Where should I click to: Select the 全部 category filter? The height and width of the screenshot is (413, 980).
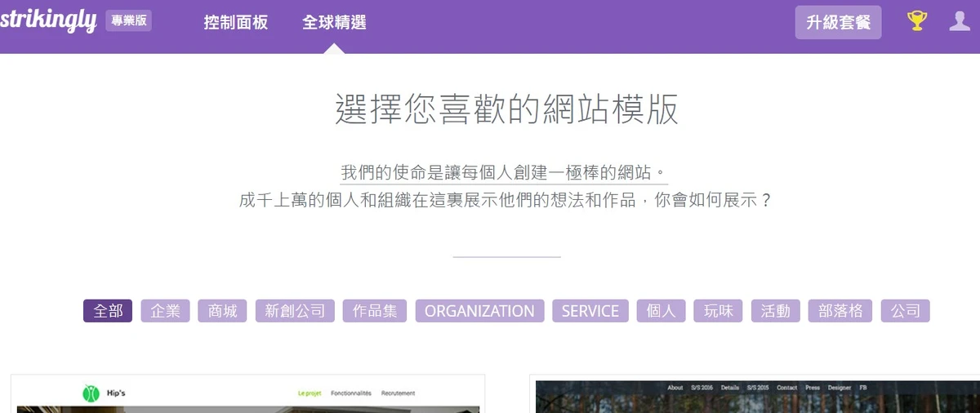click(x=108, y=311)
